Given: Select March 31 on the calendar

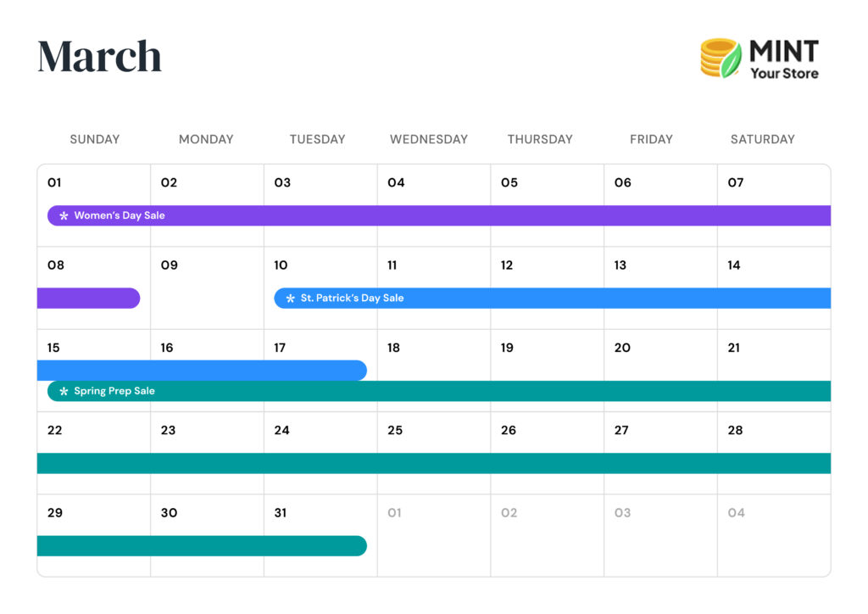Looking at the screenshot, I should 281,513.
